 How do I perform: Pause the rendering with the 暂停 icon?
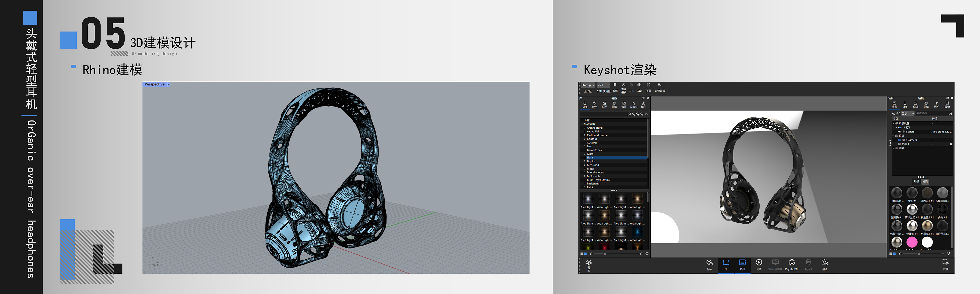pyautogui.click(x=615, y=85)
